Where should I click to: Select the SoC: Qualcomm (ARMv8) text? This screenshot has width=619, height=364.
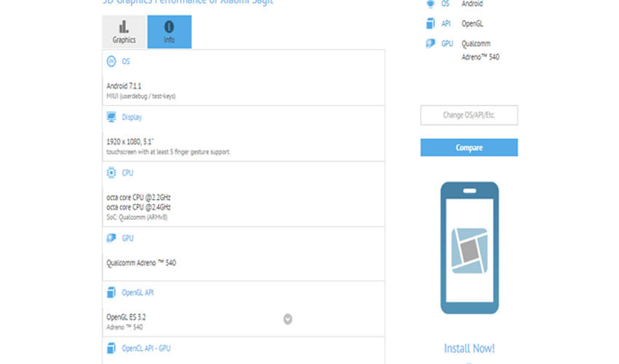[x=137, y=218]
